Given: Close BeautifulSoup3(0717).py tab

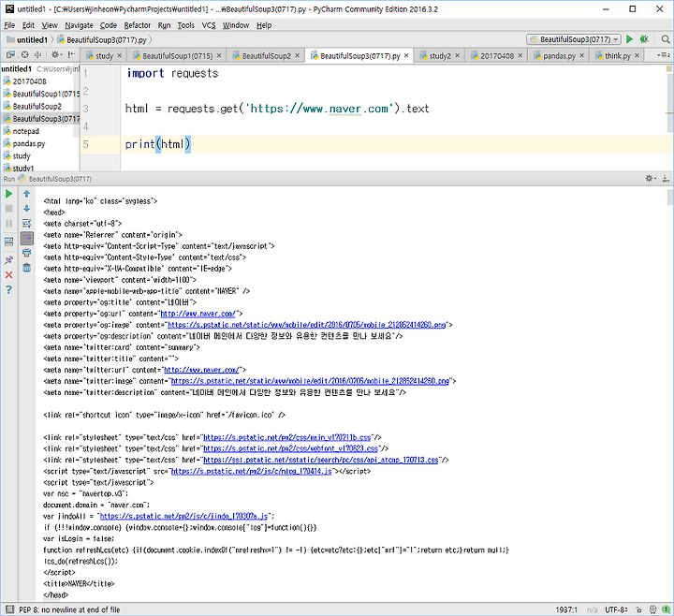Looking at the screenshot, I should point(406,55).
